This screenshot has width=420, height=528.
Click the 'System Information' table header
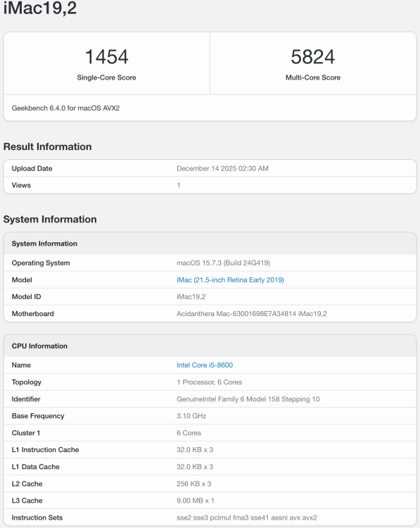(x=44, y=244)
